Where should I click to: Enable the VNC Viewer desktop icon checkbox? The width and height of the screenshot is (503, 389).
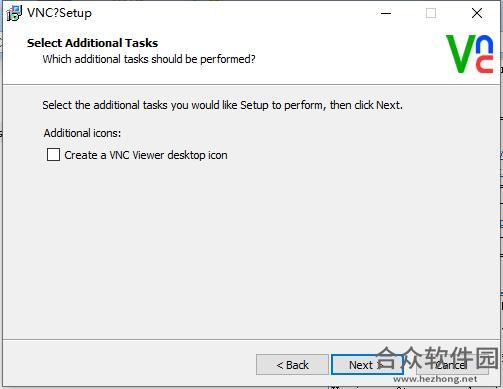click(x=53, y=155)
